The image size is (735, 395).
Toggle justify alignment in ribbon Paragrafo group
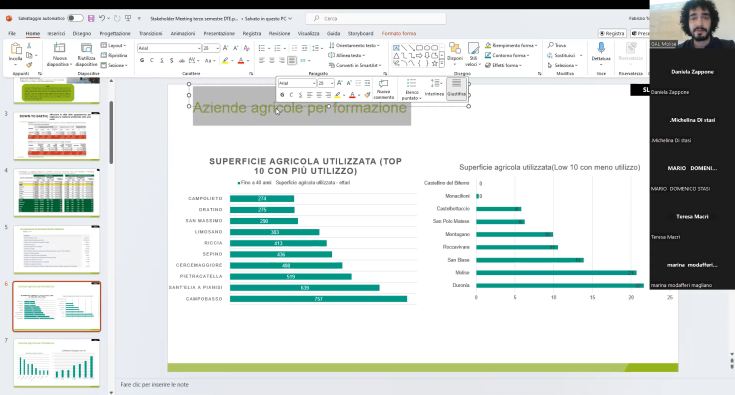(x=292, y=60)
